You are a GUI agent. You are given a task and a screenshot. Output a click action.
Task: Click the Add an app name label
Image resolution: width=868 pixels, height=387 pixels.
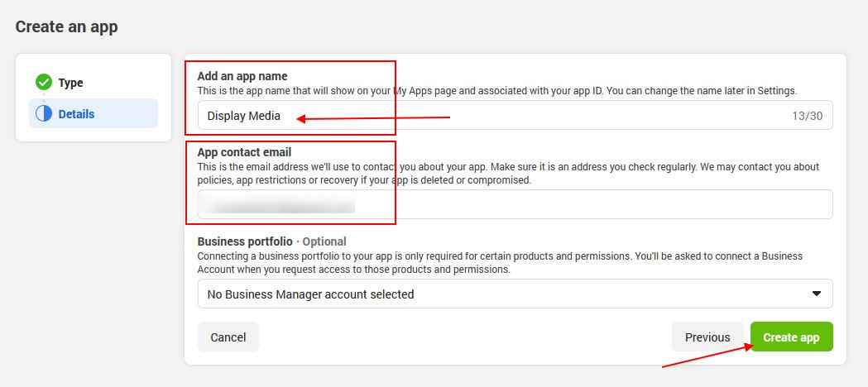click(242, 76)
